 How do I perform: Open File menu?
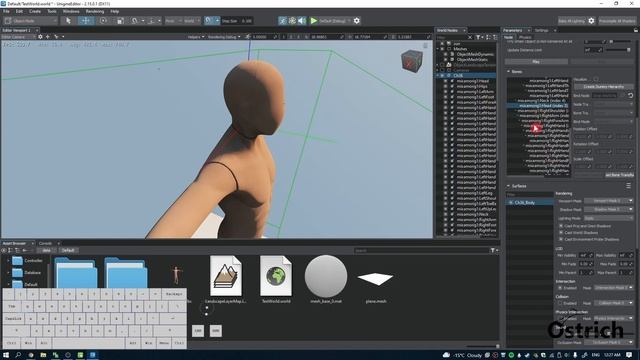coord(6,11)
